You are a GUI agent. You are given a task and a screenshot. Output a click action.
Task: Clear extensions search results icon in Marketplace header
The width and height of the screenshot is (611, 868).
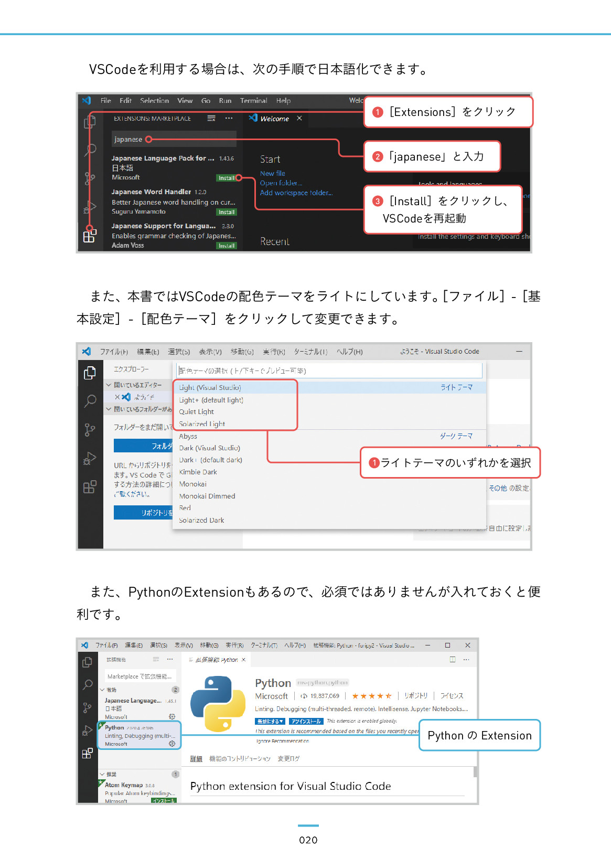click(211, 119)
